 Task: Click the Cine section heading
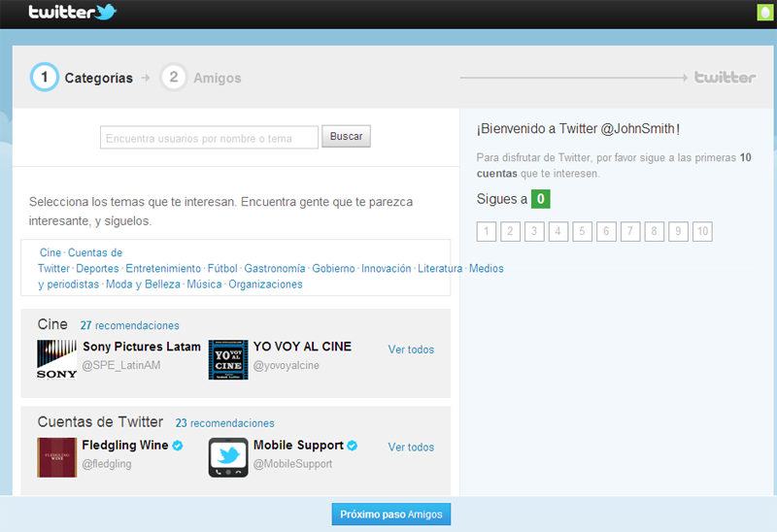tap(52, 324)
